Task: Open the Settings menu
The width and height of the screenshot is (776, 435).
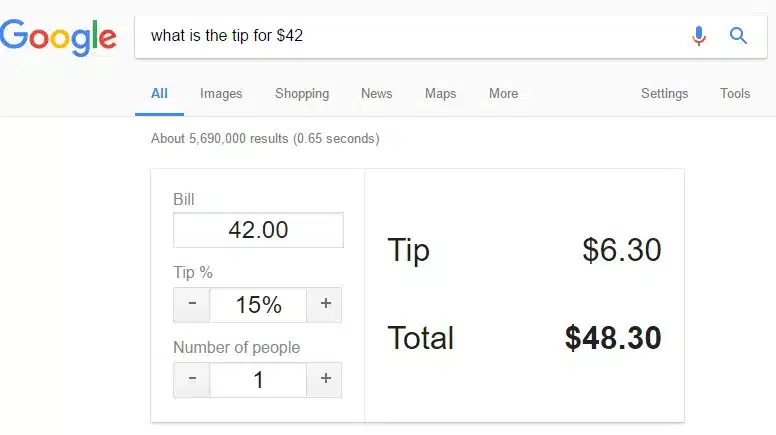Action: pyautogui.click(x=664, y=94)
